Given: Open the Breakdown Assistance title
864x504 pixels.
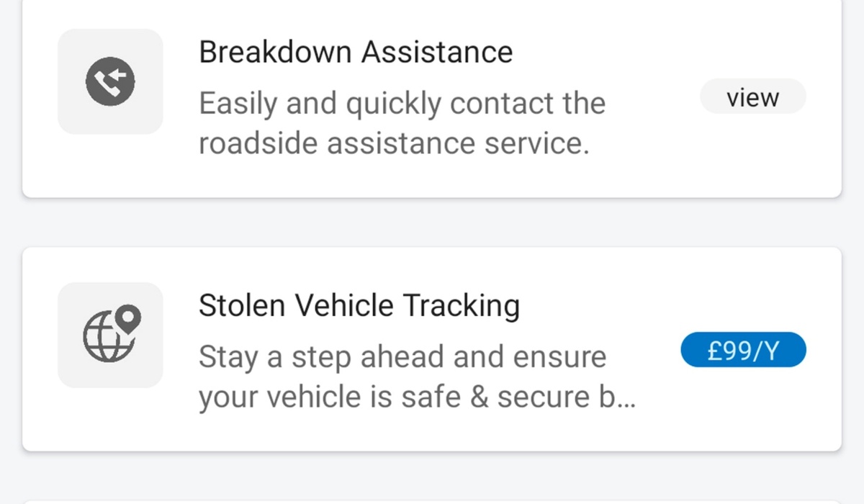Looking at the screenshot, I should (356, 53).
